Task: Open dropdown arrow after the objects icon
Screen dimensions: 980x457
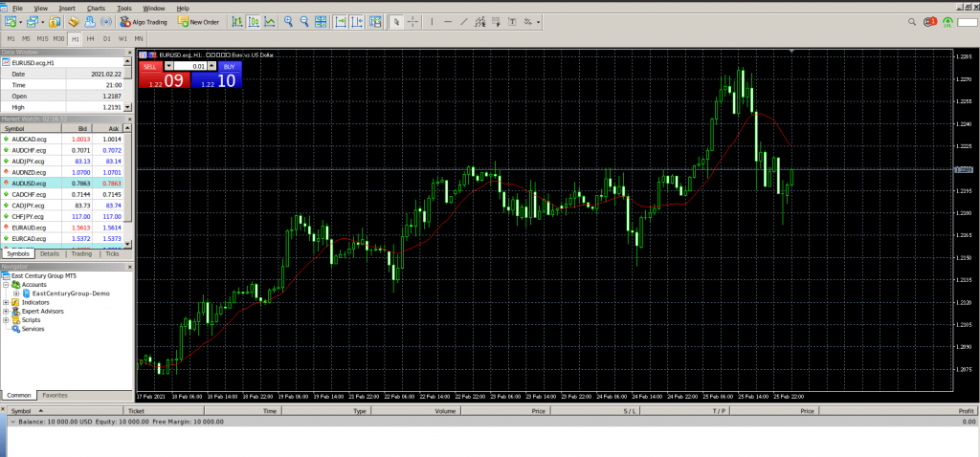Action: click(538, 22)
